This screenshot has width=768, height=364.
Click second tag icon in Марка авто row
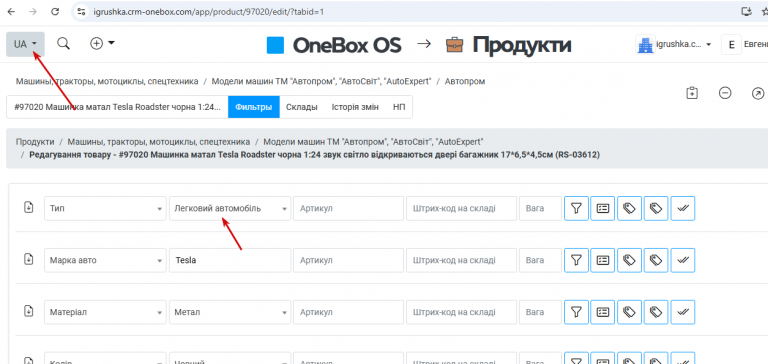tap(656, 260)
